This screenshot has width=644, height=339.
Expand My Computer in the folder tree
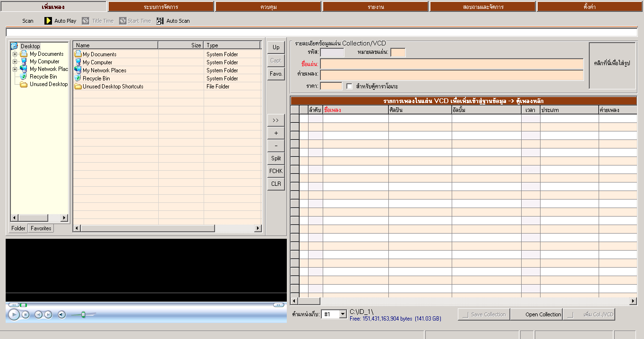15,61
